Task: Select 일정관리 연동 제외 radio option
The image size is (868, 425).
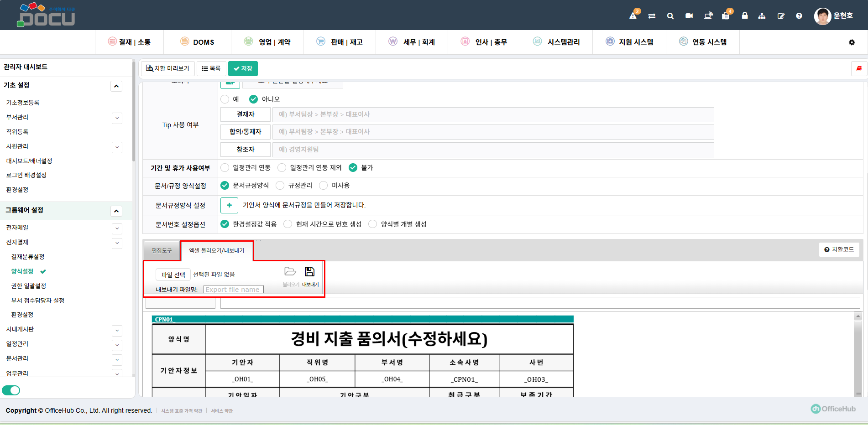Action: pyautogui.click(x=282, y=167)
